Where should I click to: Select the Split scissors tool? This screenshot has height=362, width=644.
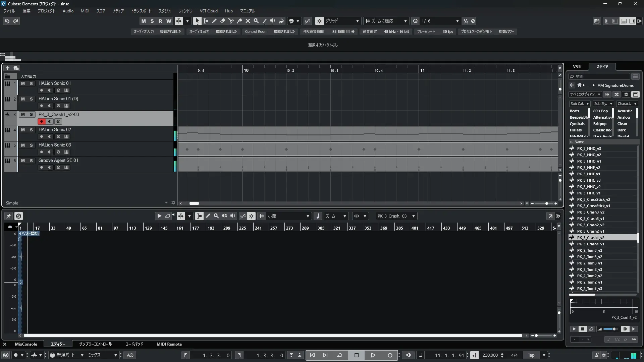pos(231,21)
